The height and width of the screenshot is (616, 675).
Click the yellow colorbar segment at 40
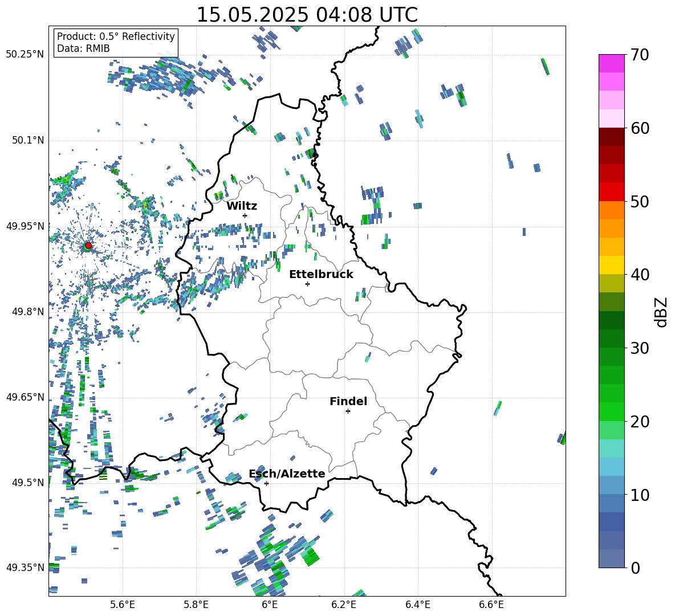click(611, 265)
